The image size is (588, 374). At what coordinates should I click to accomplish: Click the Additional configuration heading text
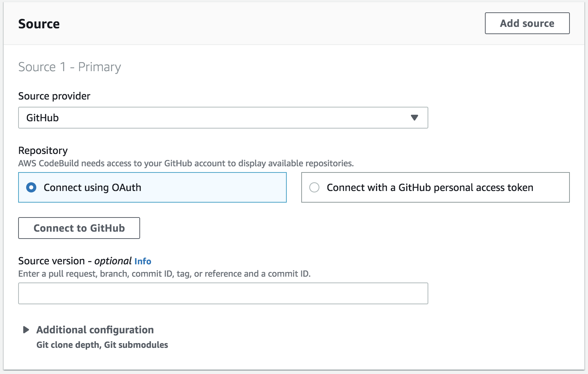pos(95,330)
